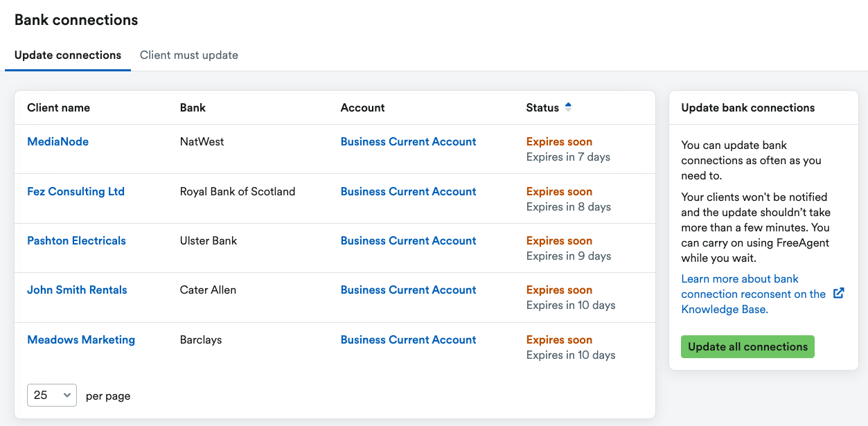Click Pashton Electricals' Expires soon label
The image size is (868, 426).
559,240
